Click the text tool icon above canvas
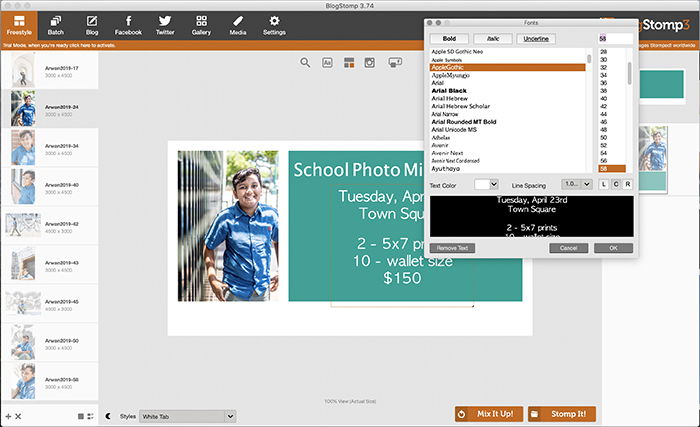Viewport: 700px width, 427px height. tap(327, 63)
